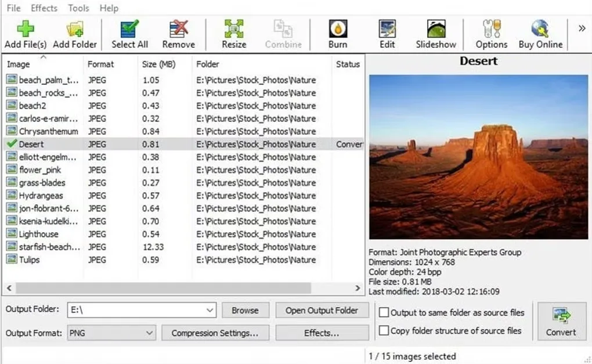The image size is (592, 364).
Task: Select the beach_rocks_... file name
Action: click(48, 92)
